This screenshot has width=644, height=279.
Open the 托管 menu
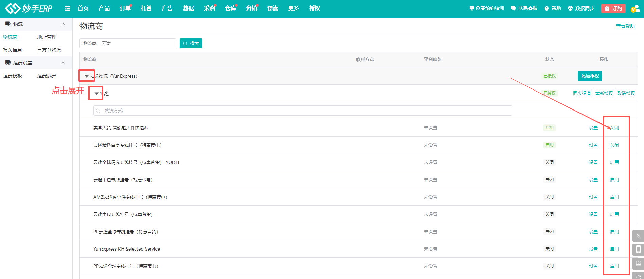[146, 8]
